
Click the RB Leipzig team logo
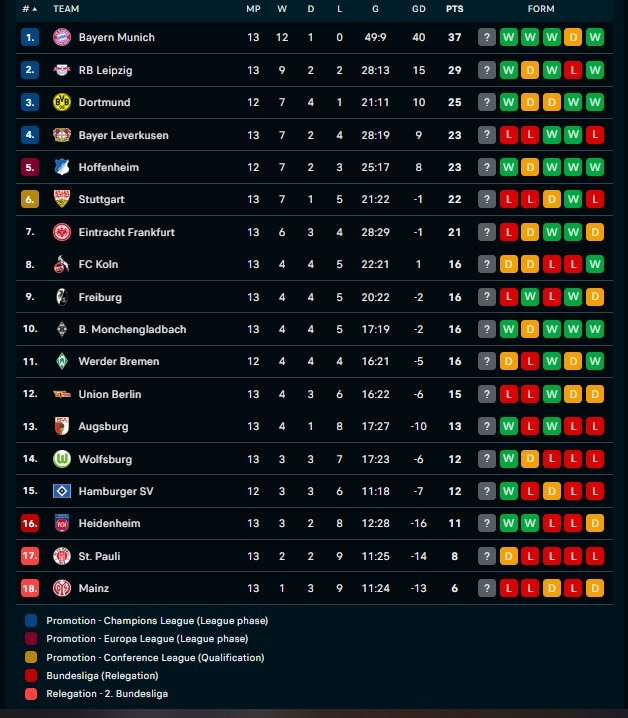tap(63, 70)
